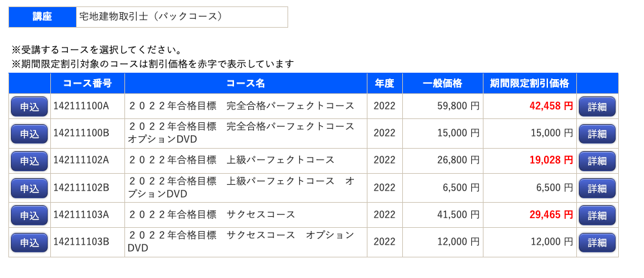644x278 pixels.
Task: Click 申込 for course 142111102B
Action: pyautogui.click(x=30, y=188)
